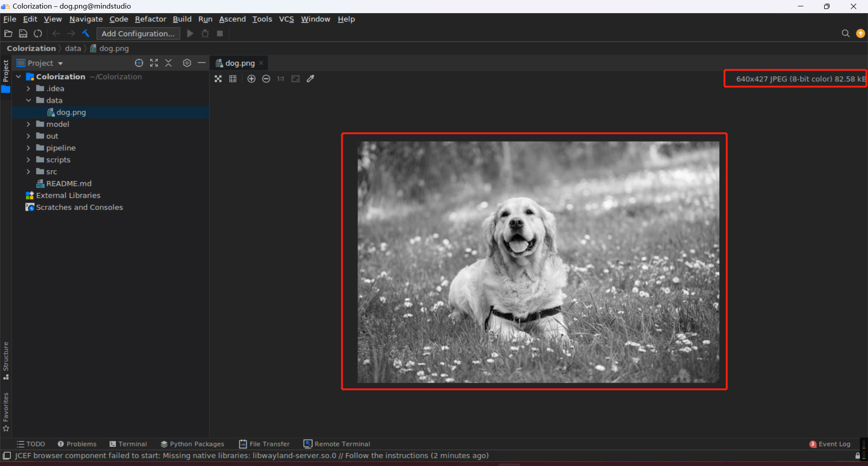
Task: Toggle the grid overlay on image
Action: click(233, 79)
